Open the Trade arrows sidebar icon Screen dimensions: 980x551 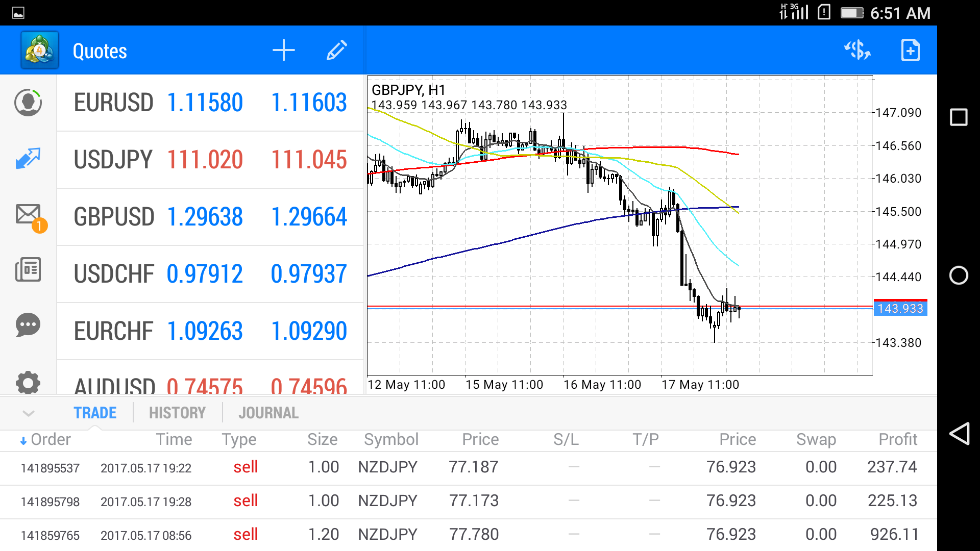(x=28, y=159)
